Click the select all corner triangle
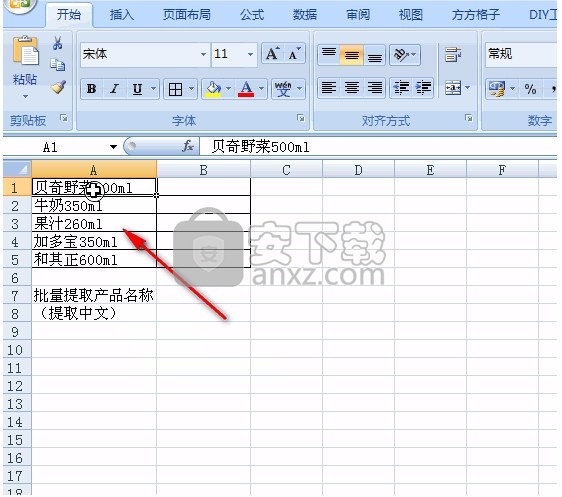The image size is (562, 497). [17, 169]
